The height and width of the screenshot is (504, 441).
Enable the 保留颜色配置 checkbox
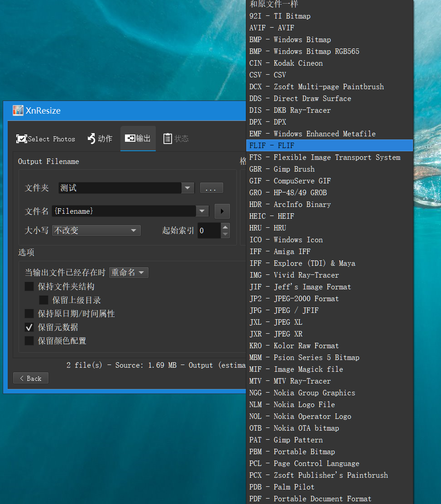[29, 341]
